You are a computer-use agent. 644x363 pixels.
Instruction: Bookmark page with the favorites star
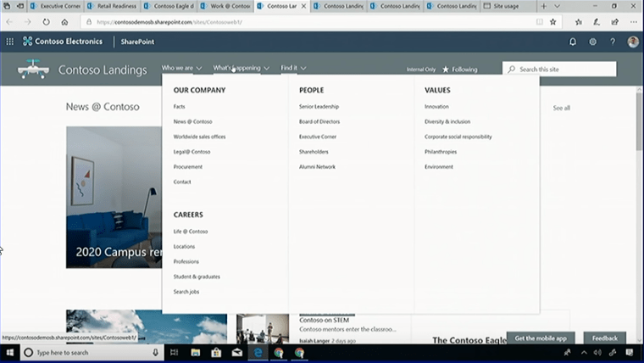(x=553, y=21)
